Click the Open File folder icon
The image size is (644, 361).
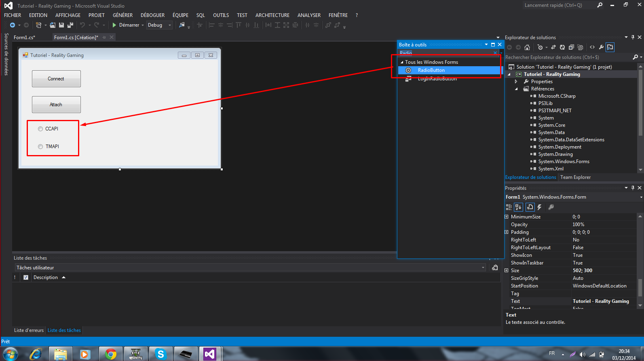(x=53, y=25)
